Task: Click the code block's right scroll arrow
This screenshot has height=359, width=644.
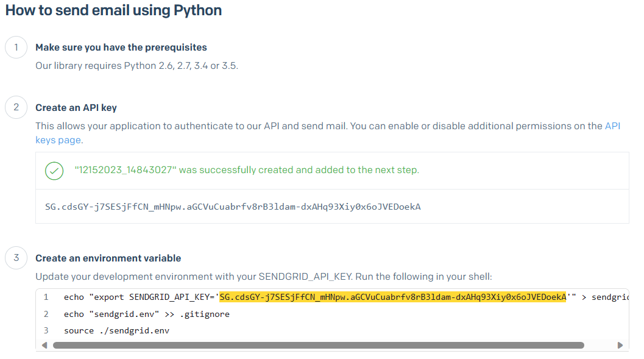Action: click(620, 345)
